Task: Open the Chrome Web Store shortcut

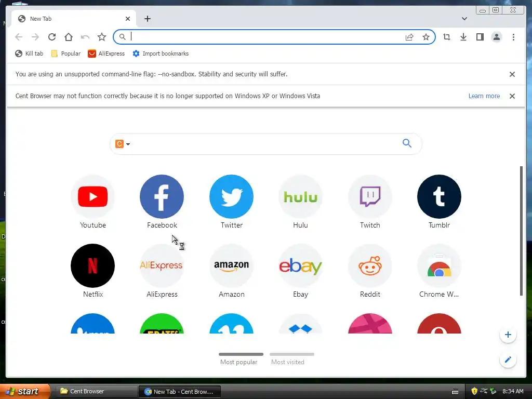Action: [x=440, y=271]
